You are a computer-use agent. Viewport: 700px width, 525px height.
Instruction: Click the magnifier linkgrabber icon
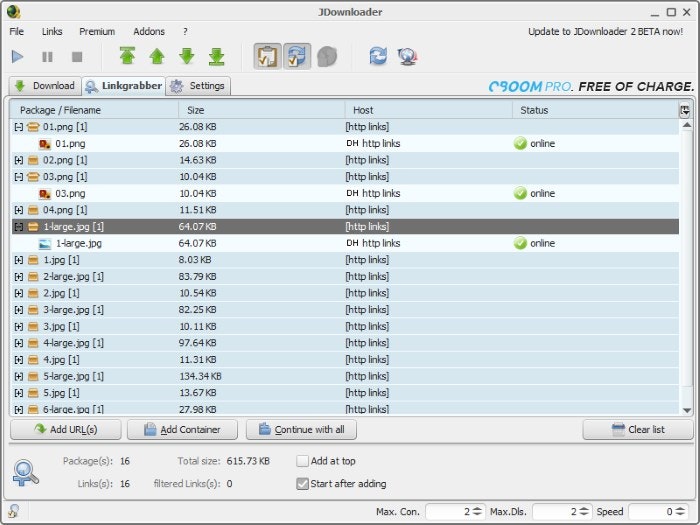pyautogui.click(x=25, y=473)
